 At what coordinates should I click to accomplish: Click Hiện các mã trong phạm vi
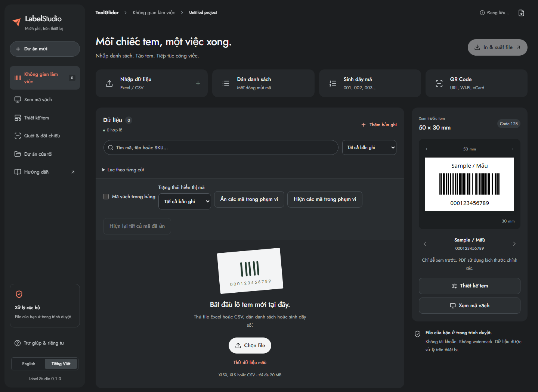[x=325, y=199]
